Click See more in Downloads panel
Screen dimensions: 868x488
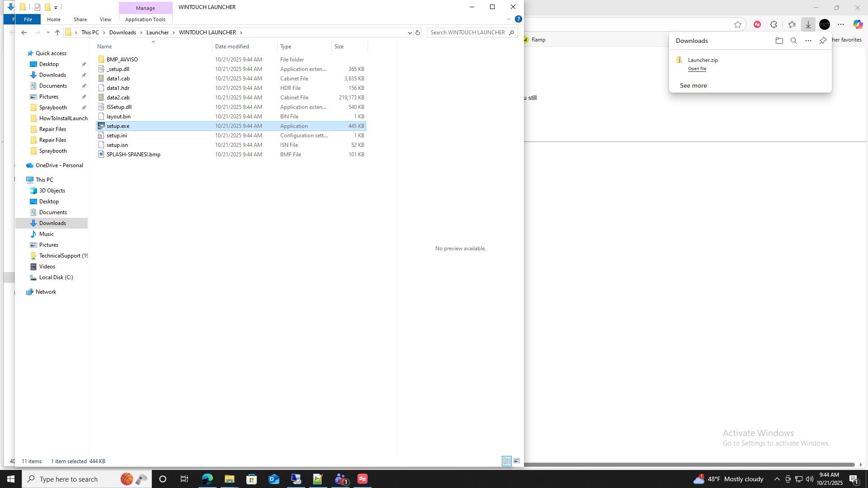pos(693,85)
